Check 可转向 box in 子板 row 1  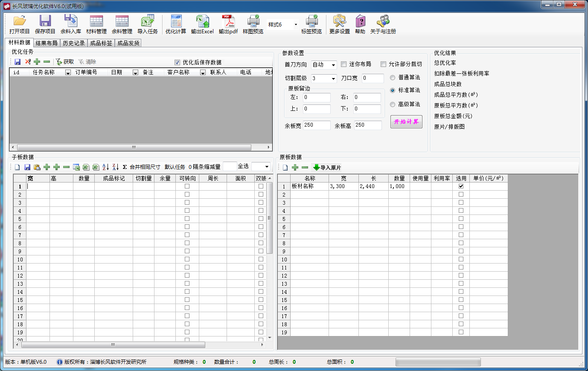[x=187, y=186]
